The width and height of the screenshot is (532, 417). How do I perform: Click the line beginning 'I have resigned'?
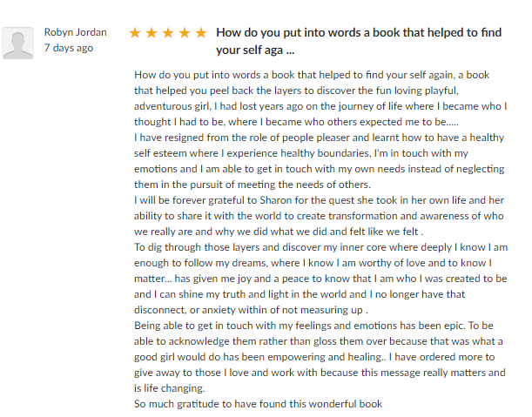(x=320, y=138)
